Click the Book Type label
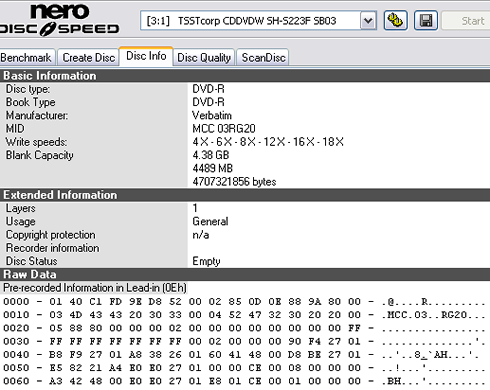This screenshot has height=390, width=490. 31,102
